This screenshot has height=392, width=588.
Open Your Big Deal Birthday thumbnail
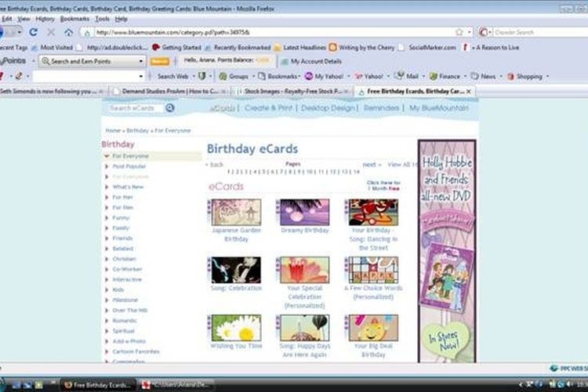coord(373,328)
